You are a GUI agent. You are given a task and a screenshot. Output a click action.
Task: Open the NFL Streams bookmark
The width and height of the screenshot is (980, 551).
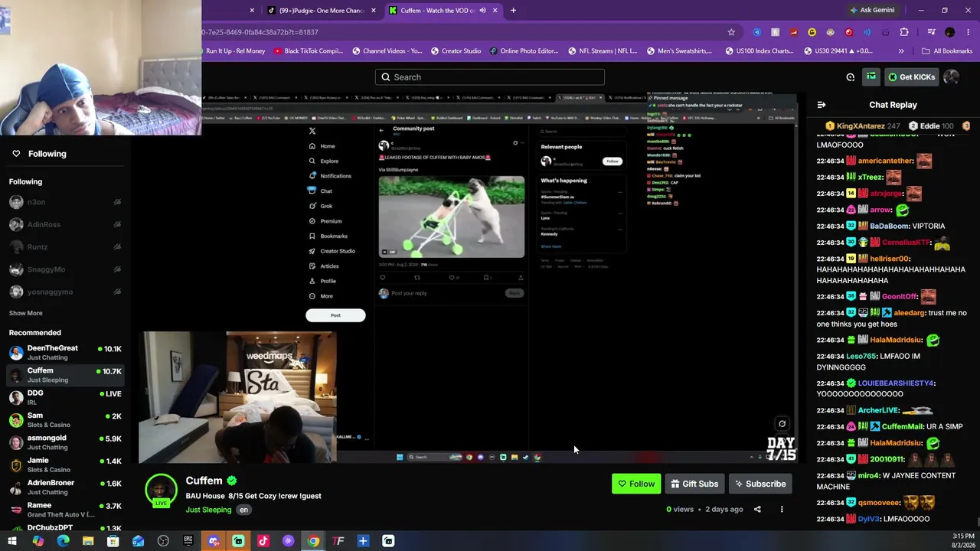603,51
